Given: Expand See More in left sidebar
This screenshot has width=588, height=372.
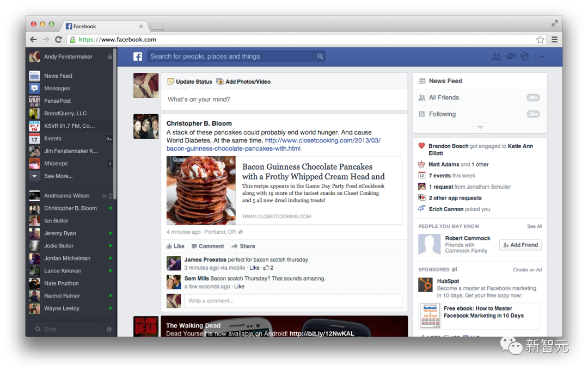Looking at the screenshot, I should pyautogui.click(x=58, y=176).
